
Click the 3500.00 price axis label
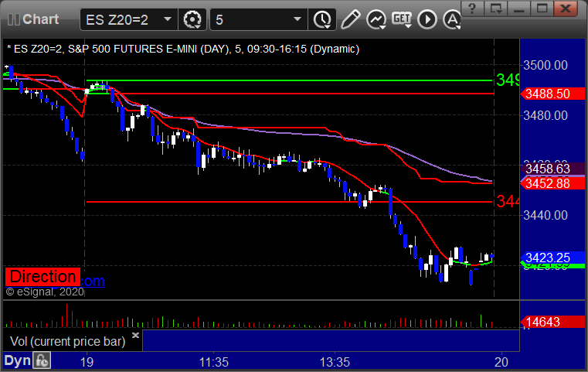(x=546, y=65)
